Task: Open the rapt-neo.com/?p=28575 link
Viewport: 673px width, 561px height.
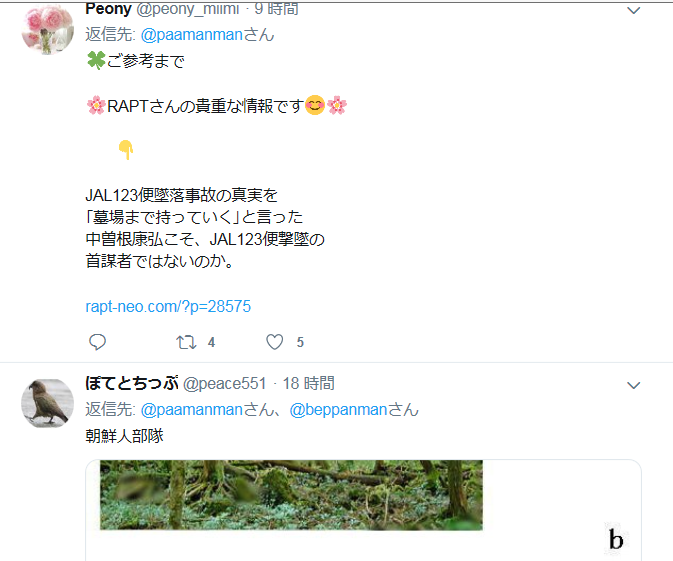Action: pos(168,306)
